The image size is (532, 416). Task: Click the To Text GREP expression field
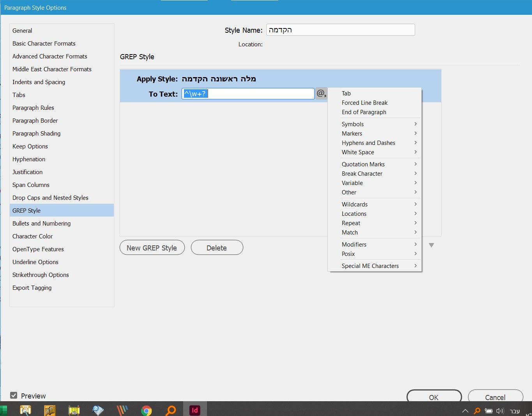248,93
